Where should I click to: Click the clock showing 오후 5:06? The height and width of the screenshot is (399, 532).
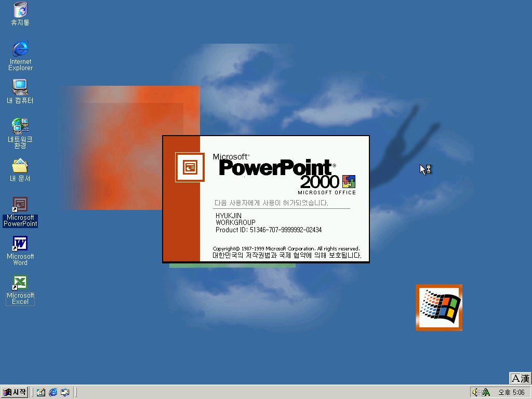pos(511,393)
